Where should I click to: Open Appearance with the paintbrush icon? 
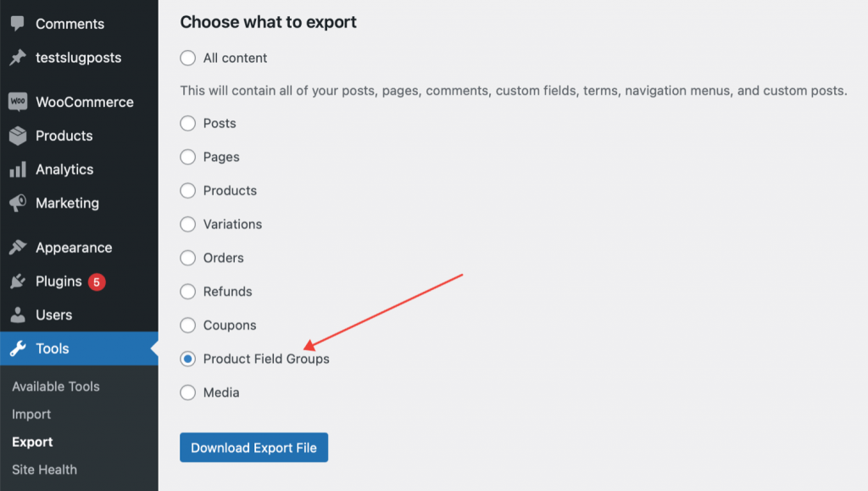click(x=17, y=248)
